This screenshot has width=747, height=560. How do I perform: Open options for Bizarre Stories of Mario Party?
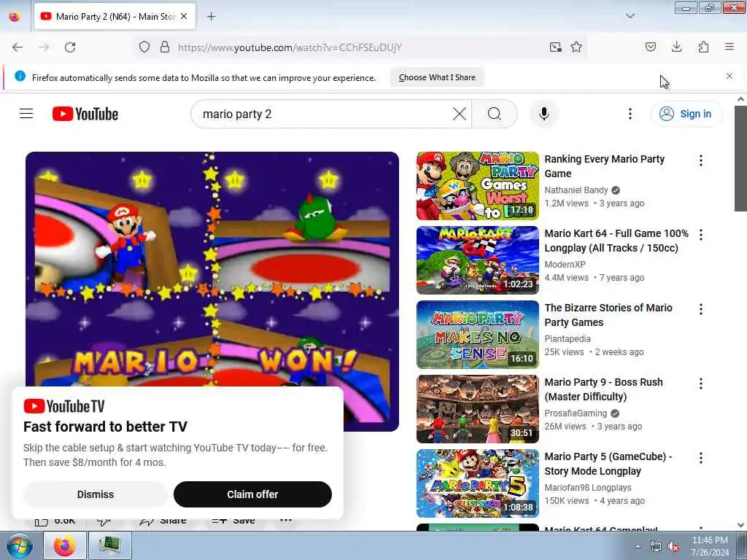pos(701,309)
